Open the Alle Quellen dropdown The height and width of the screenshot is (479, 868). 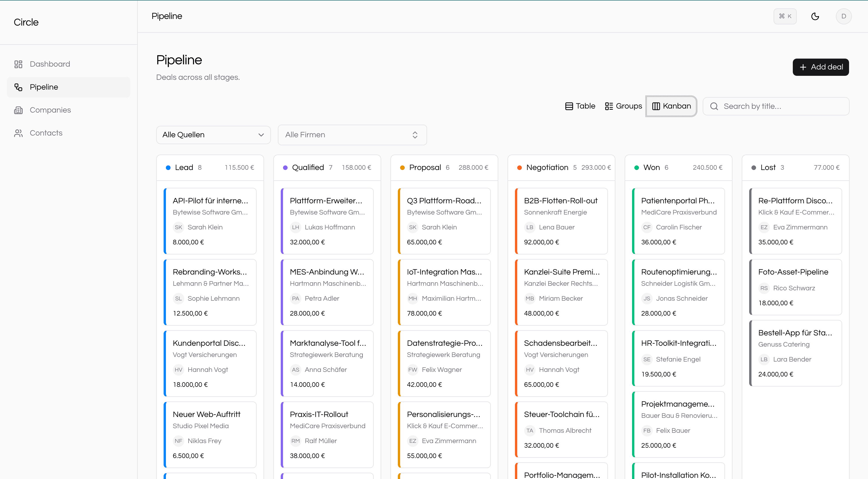tap(213, 135)
